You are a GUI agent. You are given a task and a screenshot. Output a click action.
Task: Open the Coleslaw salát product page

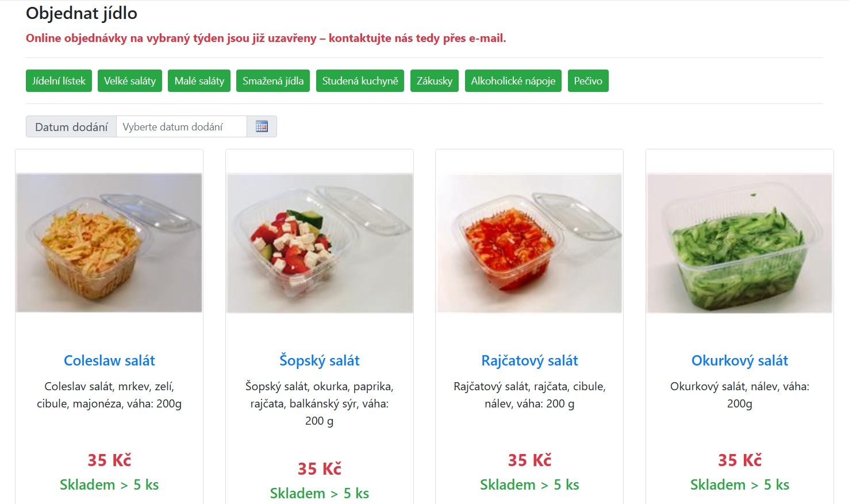click(x=109, y=360)
